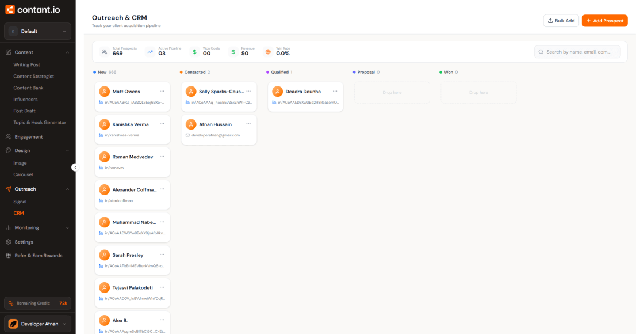Open the Carousel design tool
Image resolution: width=644 pixels, height=334 pixels.
click(x=23, y=174)
